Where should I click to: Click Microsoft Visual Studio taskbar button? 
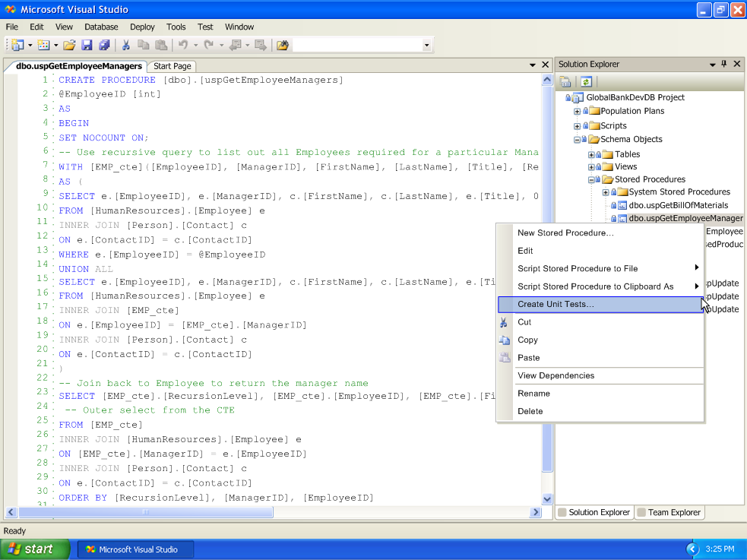click(x=135, y=549)
